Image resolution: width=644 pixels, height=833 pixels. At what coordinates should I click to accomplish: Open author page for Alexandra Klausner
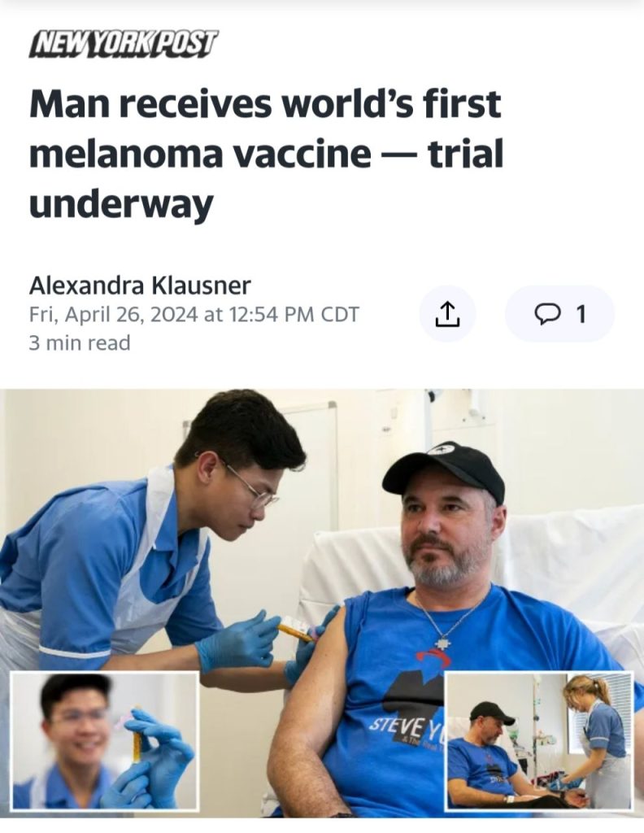click(x=140, y=286)
